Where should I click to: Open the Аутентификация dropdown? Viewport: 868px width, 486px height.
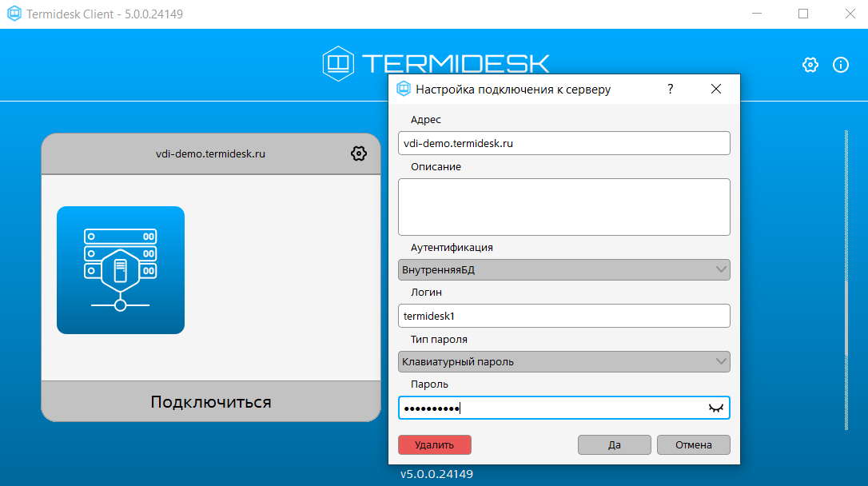click(x=564, y=269)
